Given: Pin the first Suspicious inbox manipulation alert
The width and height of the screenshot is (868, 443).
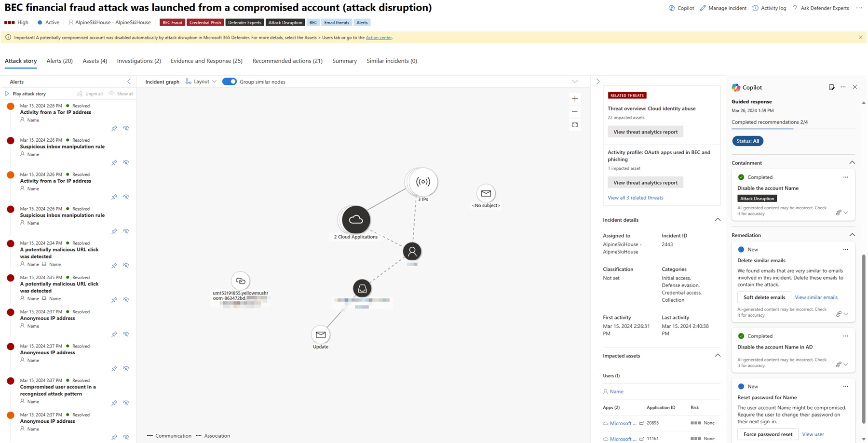Looking at the screenshot, I should tap(114, 163).
